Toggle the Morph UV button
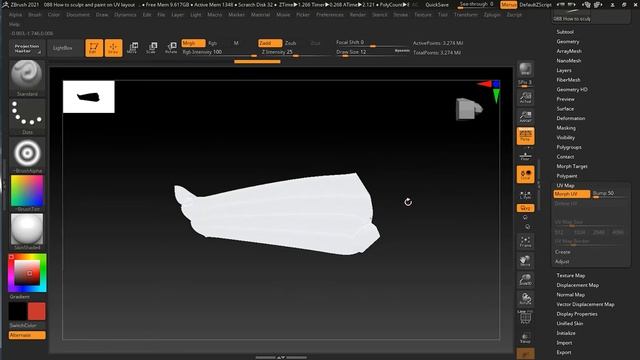 (572, 194)
